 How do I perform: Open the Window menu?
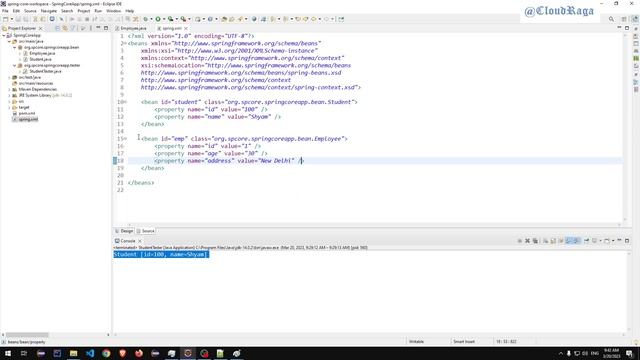pyautogui.click(x=113, y=11)
